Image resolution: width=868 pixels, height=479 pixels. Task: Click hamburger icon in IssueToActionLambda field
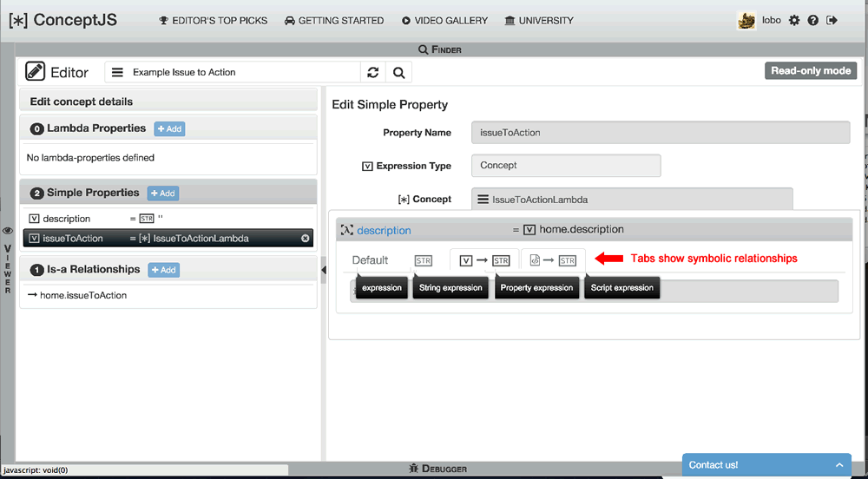[x=483, y=200]
